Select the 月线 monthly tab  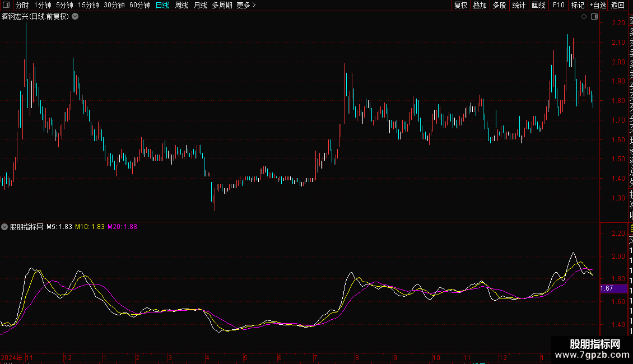200,5
